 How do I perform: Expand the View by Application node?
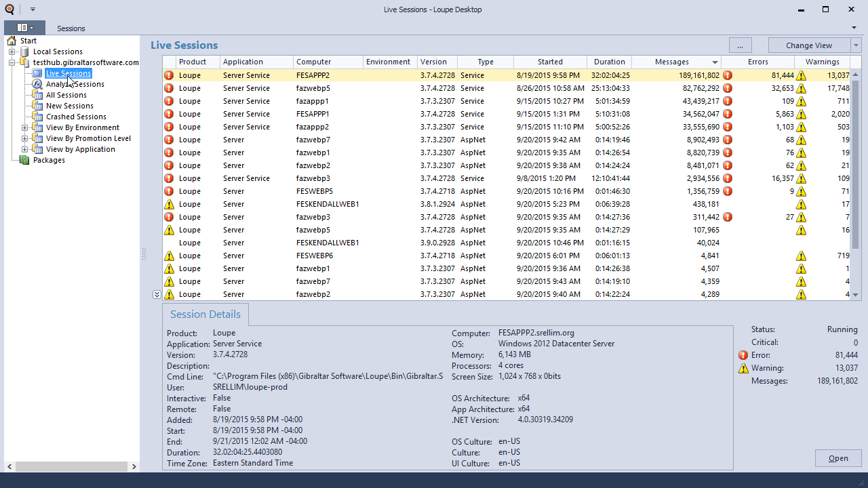pos(24,149)
